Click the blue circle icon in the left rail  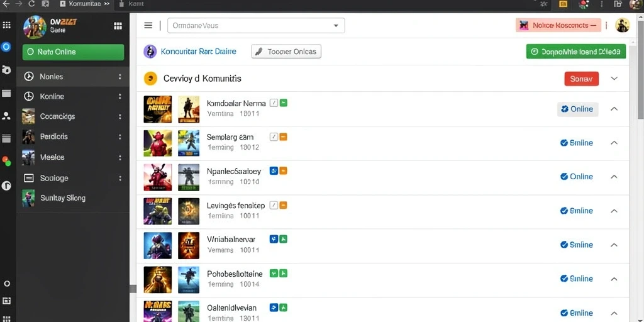6,47
